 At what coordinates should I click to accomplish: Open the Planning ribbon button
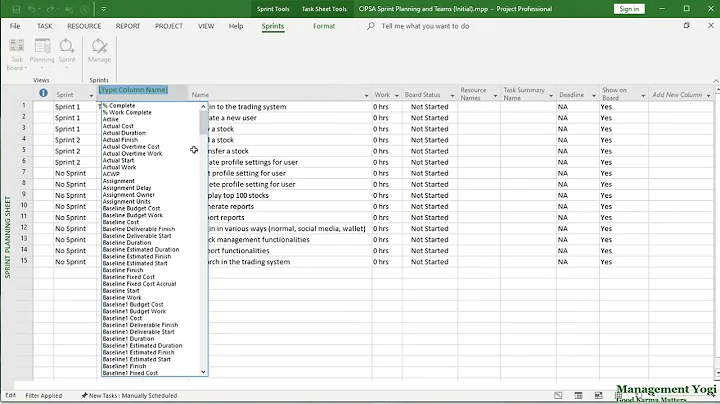42,54
